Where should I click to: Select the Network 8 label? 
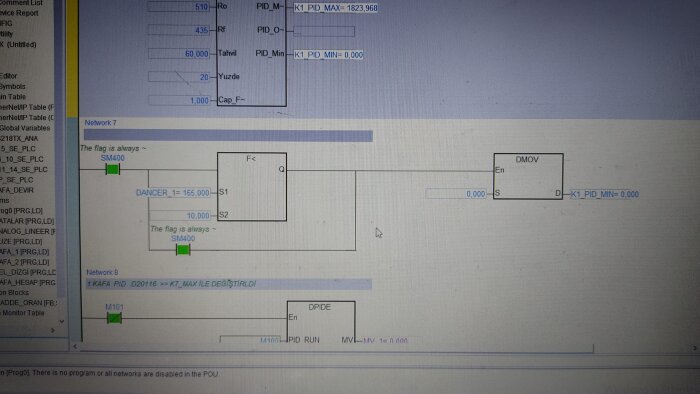point(102,272)
